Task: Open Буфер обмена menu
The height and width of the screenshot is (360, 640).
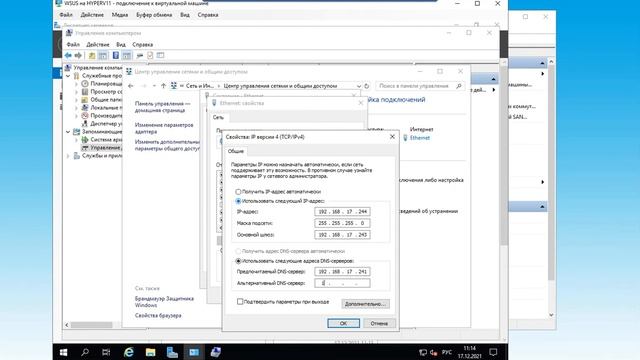Action: click(x=154, y=15)
